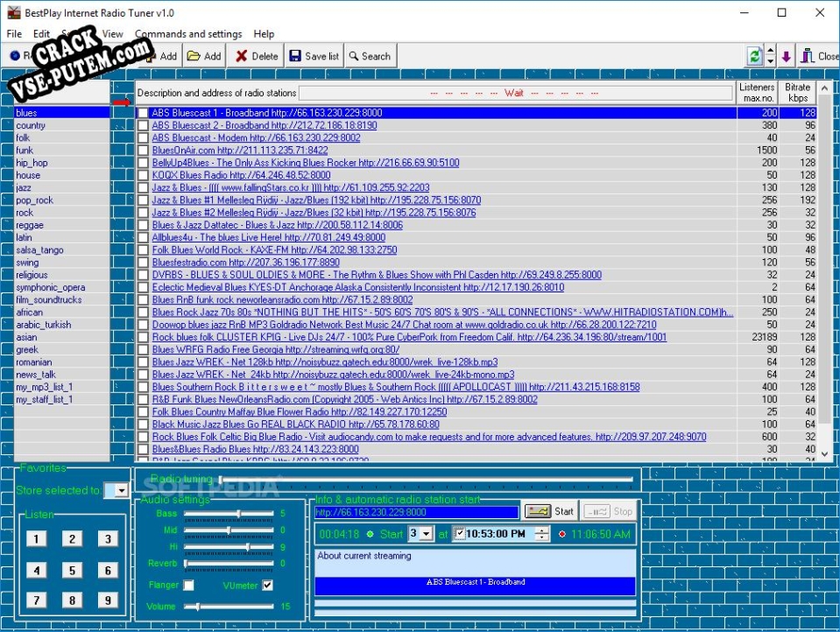Open the View menu
The width and height of the screenshot is (840, 632).
(x=112, y=33)
